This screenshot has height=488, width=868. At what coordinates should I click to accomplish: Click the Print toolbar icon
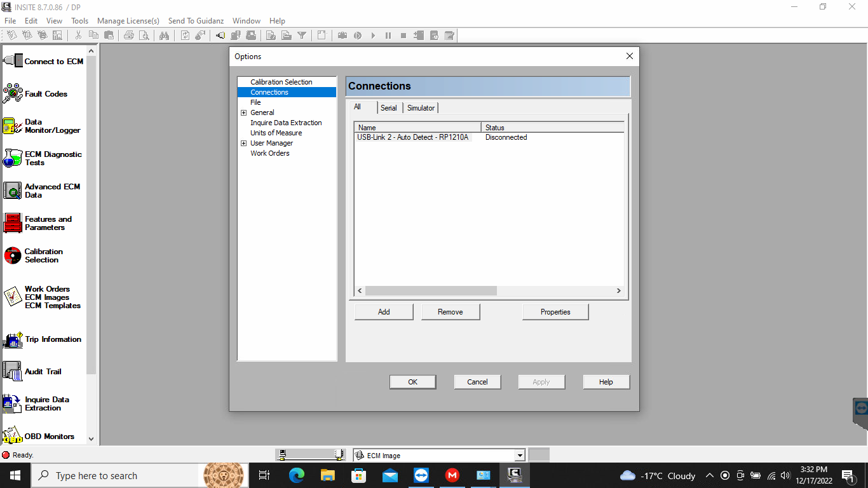(x=130, y=36)
